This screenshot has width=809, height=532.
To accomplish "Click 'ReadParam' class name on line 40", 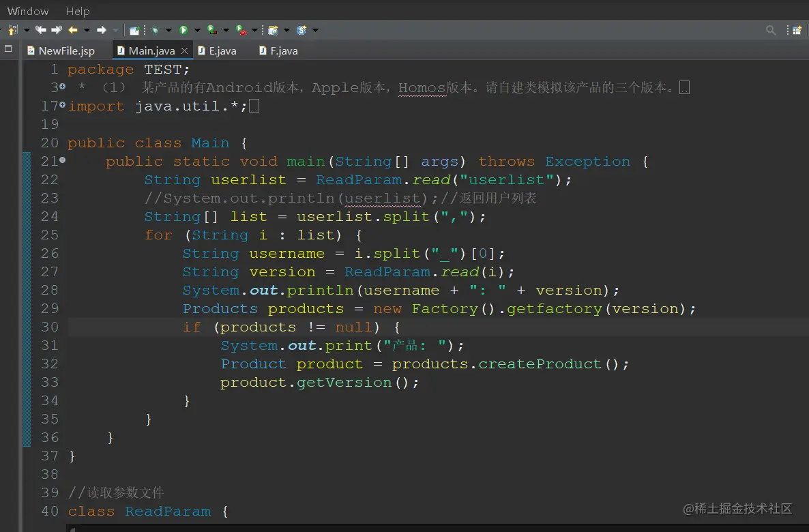I will [168, 512].
